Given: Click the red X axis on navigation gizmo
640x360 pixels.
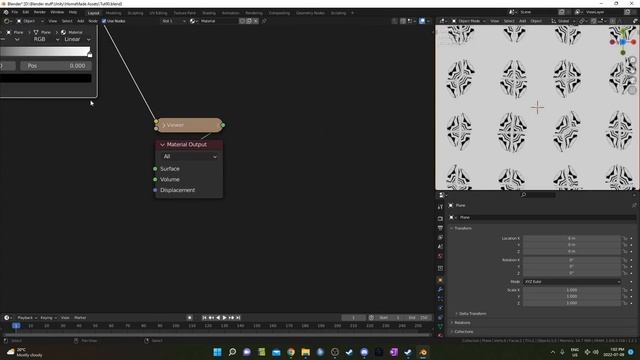Looking at the screenshot, I should [x=633, y=42].
